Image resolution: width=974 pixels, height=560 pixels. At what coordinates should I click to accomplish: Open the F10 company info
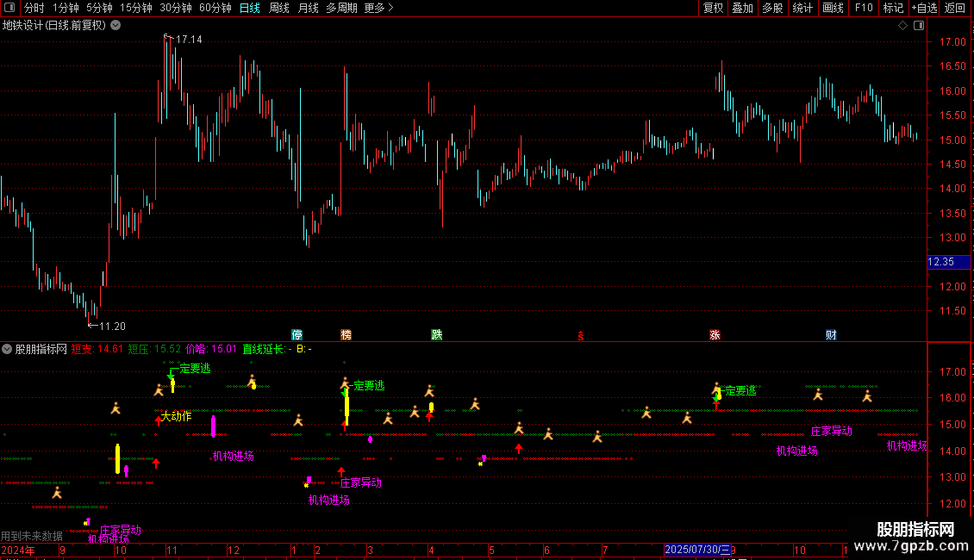(x=864, y=8)
